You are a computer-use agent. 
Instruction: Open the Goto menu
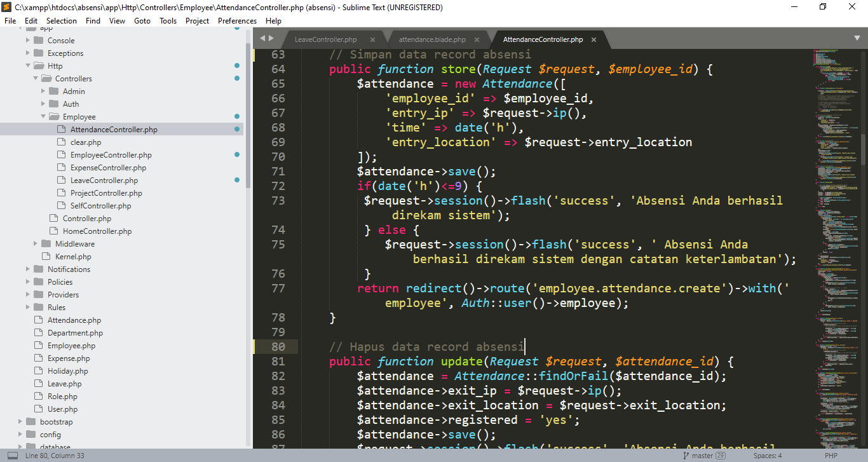tap(142, 20)
